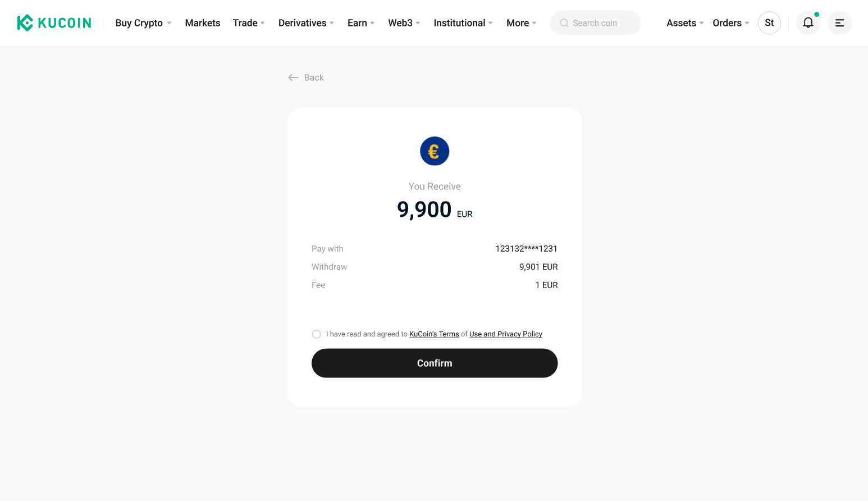Expand the Buy Crypto dropdown

(x=143, y=23)
